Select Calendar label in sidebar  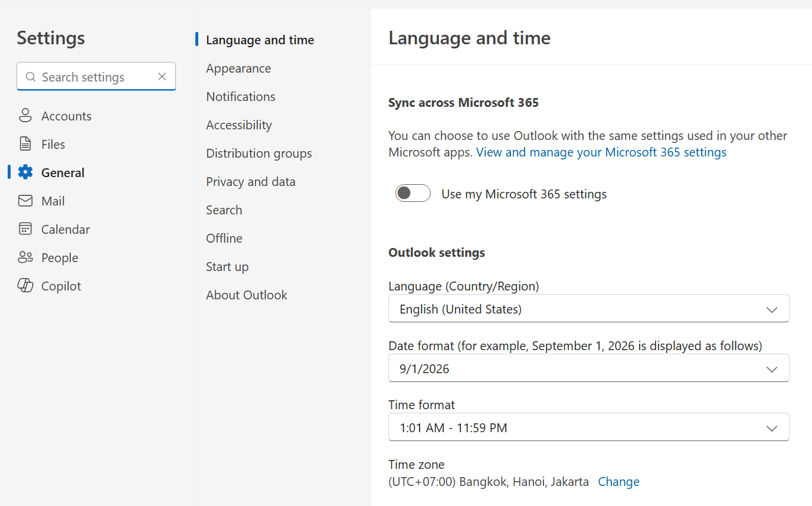point(66,230)
